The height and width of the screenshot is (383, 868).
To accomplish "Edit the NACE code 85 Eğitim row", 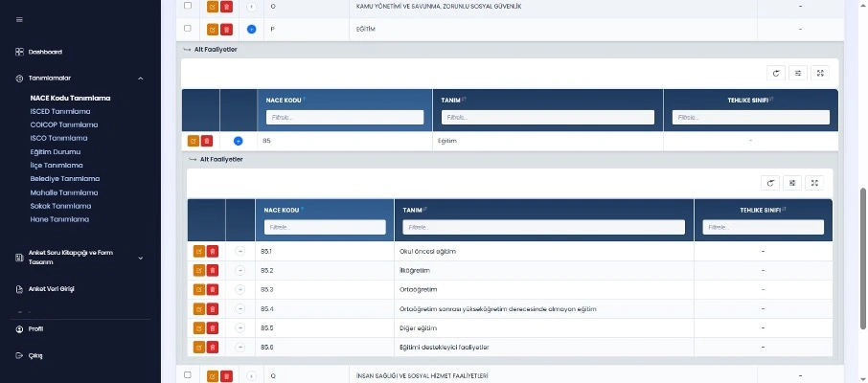I will point(194,141).
